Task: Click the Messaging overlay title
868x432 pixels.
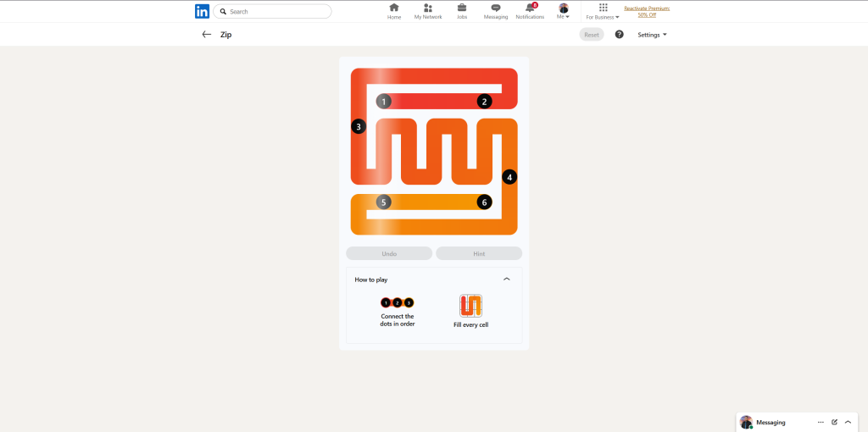Action: click(771, 422)
